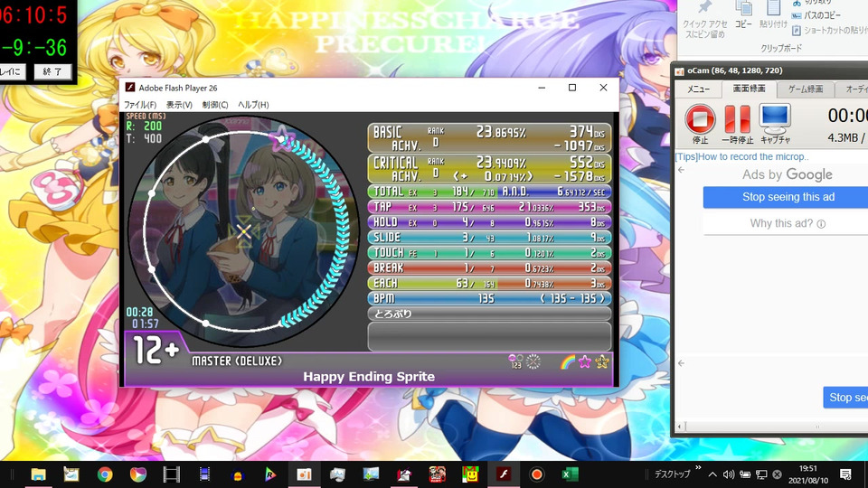This screenshot has height=488, width=868.
Task: Click the 00:28 elapsed time readout
Action: 139,312
